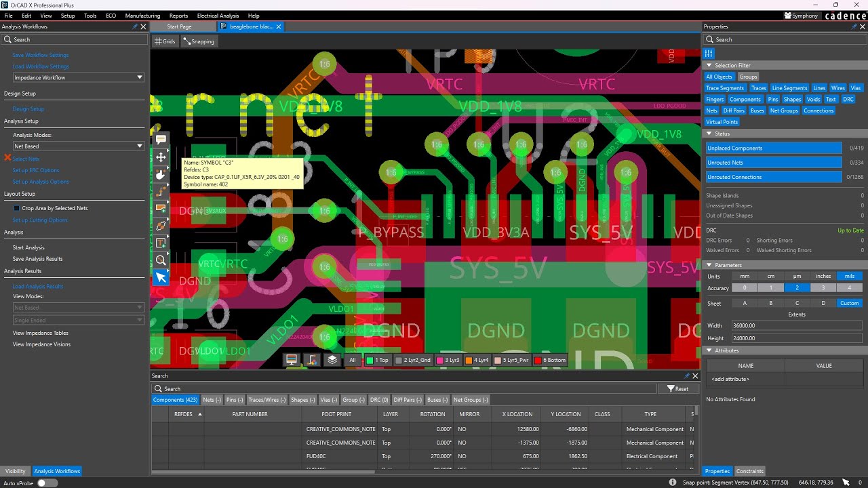Toggle the Trace Segments filter chip
The image size is (868, 488).
coord(725,88)
